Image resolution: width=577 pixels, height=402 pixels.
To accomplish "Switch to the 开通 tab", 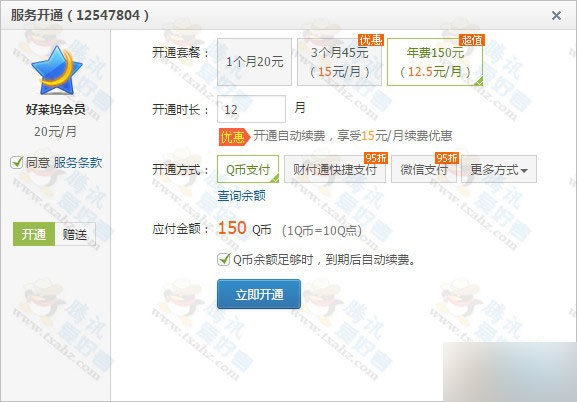I will coord(34,234).
